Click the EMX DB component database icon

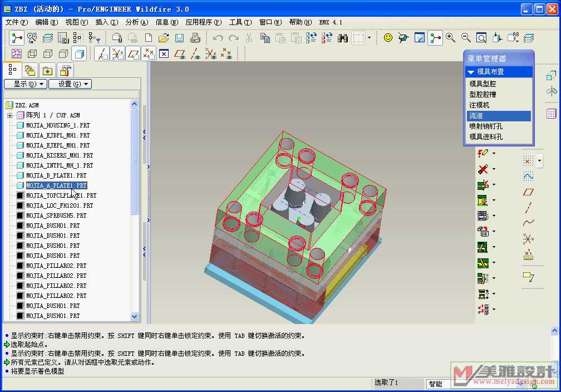click(483, 231)
